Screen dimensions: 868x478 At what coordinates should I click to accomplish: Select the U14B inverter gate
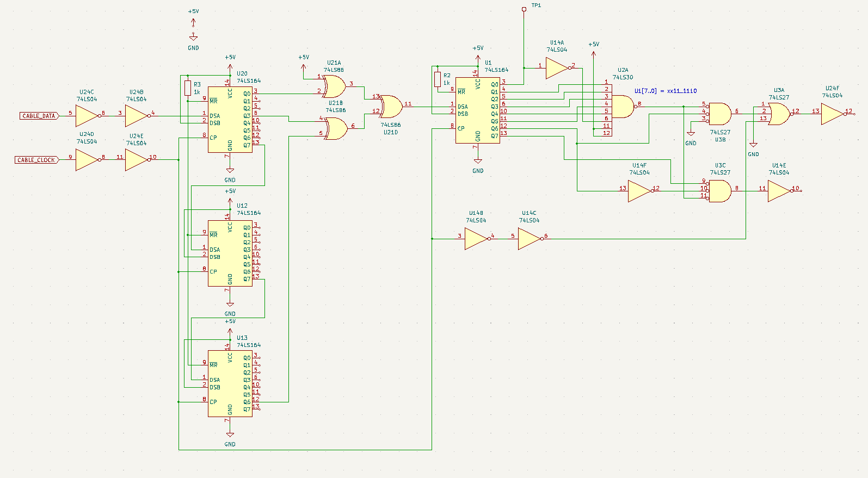476,239
